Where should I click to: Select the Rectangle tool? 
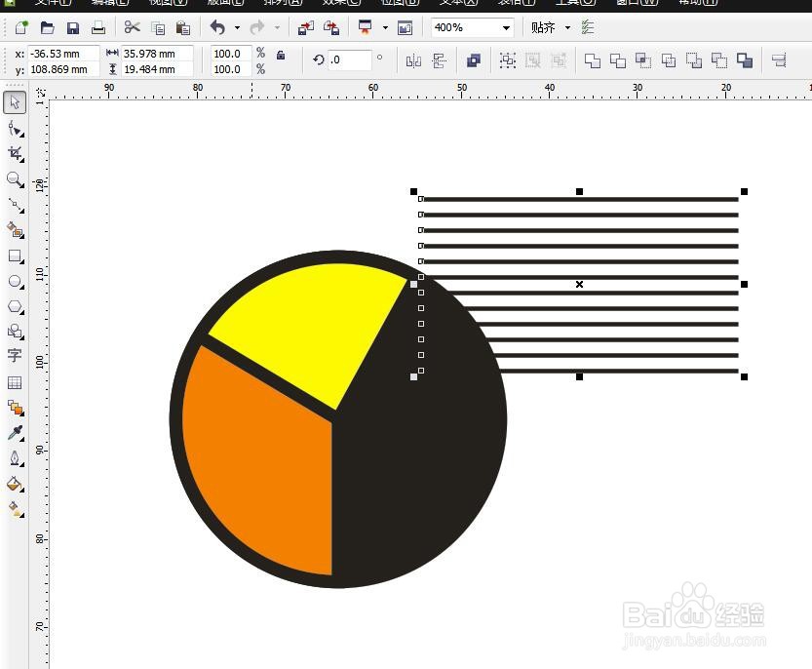tap(15, 256)
